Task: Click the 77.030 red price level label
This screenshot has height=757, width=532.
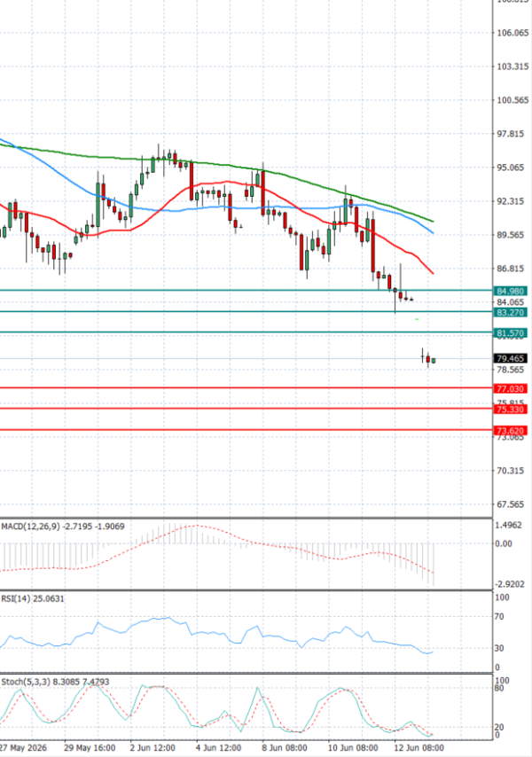Action: pyautogui.click(x=510, y=388)
